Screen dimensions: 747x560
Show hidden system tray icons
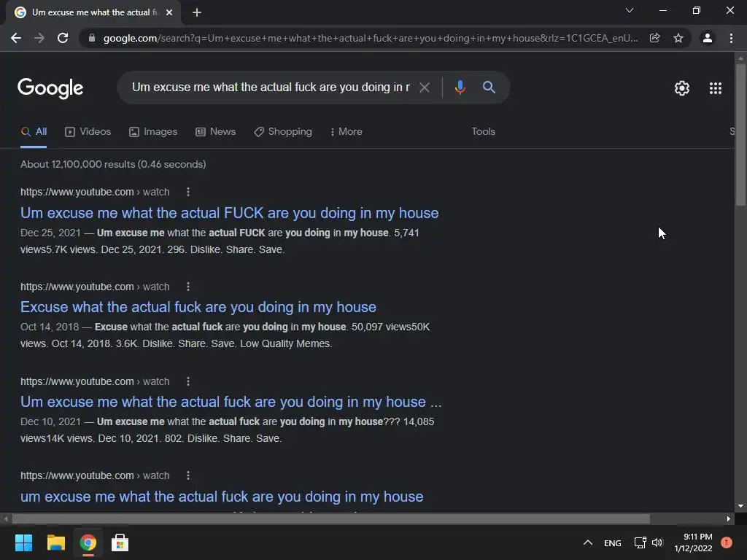[588, 542]
